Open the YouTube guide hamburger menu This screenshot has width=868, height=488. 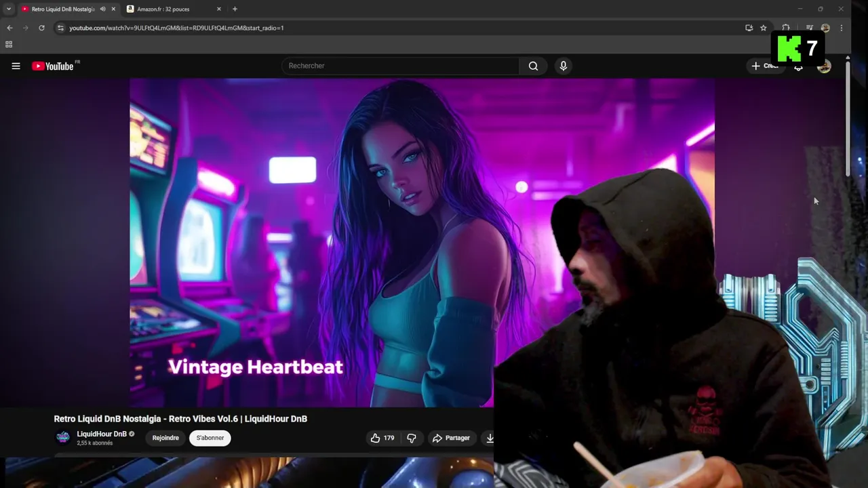tap(16, 66)
